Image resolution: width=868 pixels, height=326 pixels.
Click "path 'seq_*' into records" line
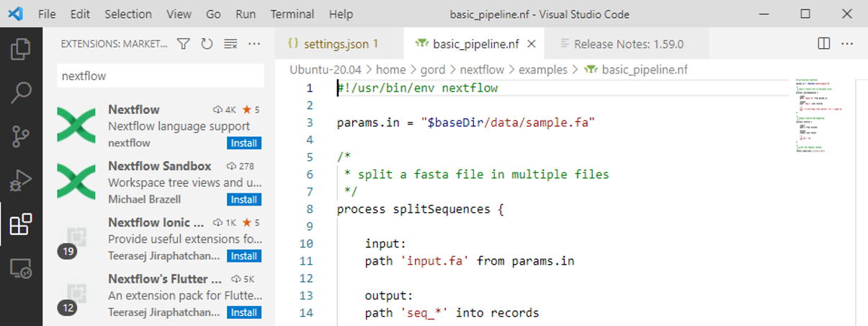(x=452, y=313)
